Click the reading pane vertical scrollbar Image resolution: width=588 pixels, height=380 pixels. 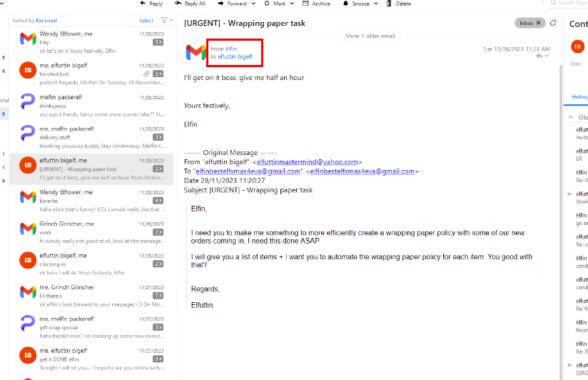pos(561,221)
